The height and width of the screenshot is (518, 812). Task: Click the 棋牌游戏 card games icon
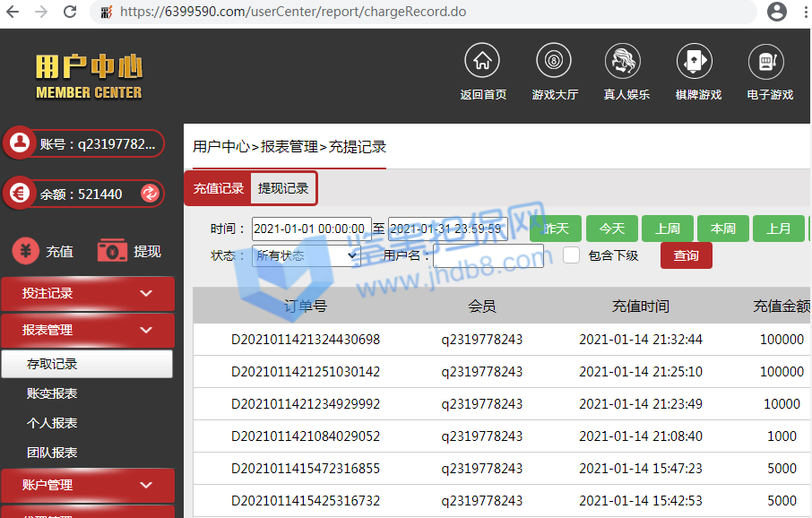coord(697,61)
